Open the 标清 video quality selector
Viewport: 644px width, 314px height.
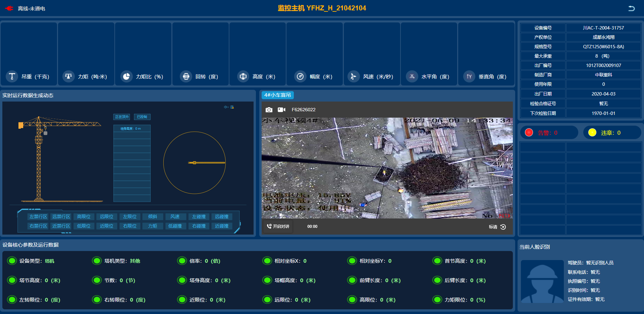pos(493,227)
